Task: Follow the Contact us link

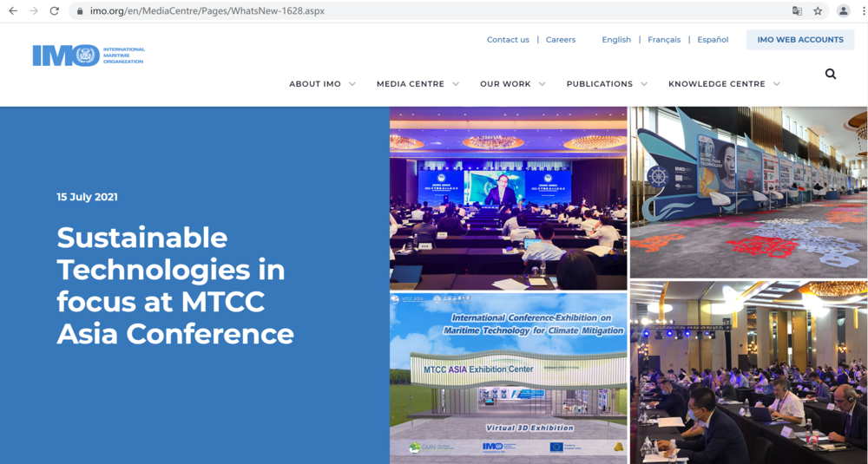Action: [x=508, y=40]
